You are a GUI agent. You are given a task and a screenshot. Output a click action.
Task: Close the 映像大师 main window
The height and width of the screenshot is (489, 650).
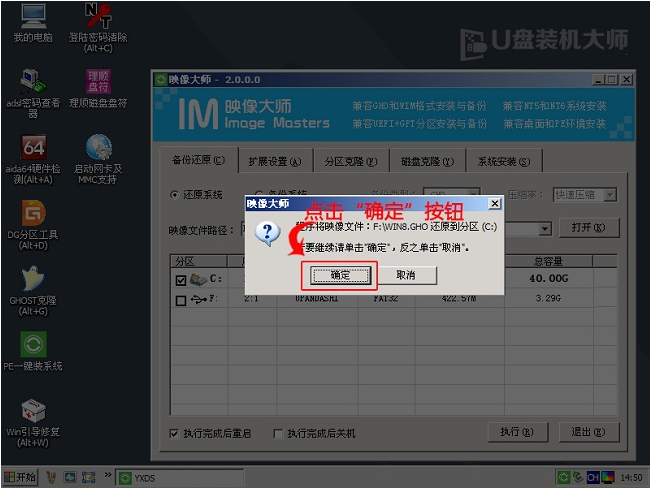pos(627,80)
